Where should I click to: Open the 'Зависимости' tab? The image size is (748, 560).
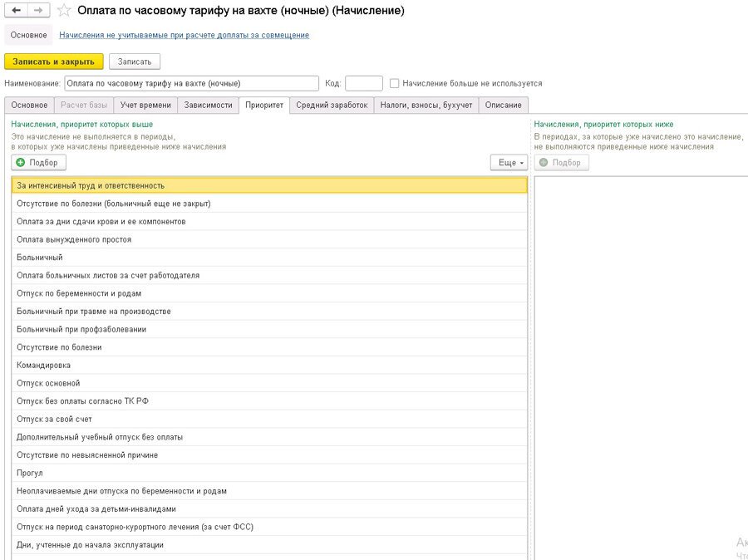point(208,105)
